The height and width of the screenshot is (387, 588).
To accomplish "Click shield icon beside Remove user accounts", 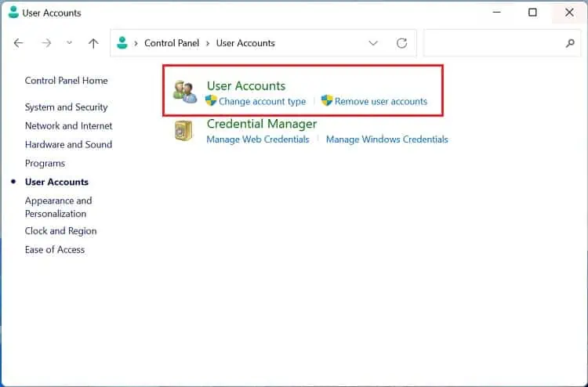I will click(x=327, y=100).
